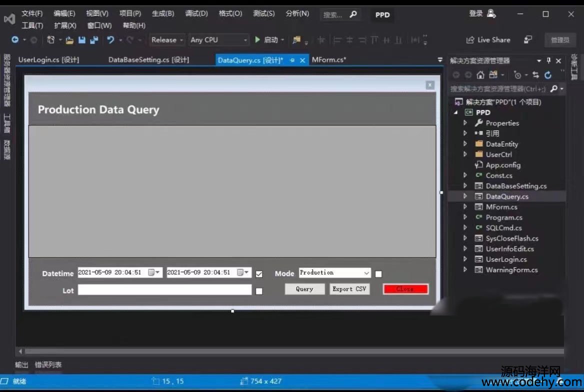Open the 编辑(E) menu
Viewport: 584px width, 392px height.
64,13
